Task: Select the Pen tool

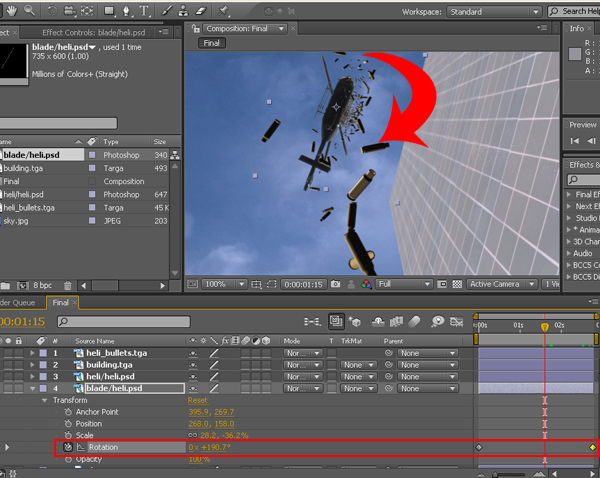Action: tap(126, 11)
